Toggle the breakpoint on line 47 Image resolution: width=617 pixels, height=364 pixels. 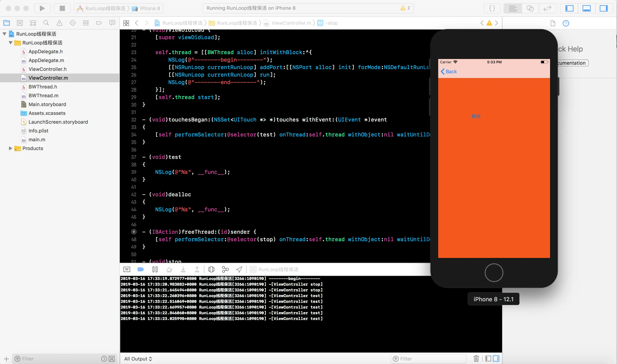(134, 232)
